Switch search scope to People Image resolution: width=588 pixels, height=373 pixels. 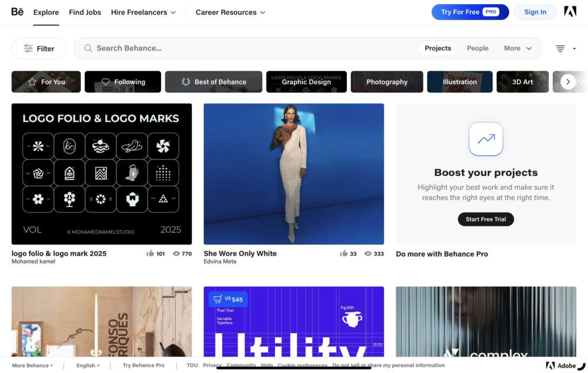coord(477,48)
